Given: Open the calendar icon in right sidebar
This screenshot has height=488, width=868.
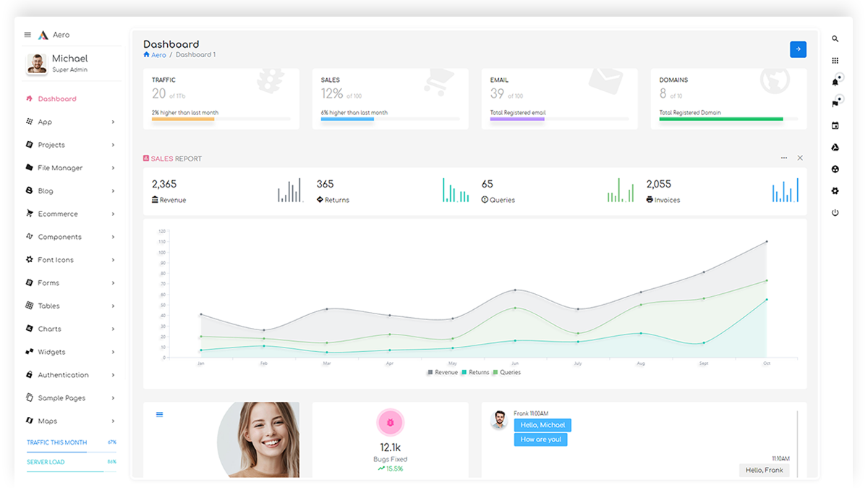Looking at the screenshot, I should [835, 126].
